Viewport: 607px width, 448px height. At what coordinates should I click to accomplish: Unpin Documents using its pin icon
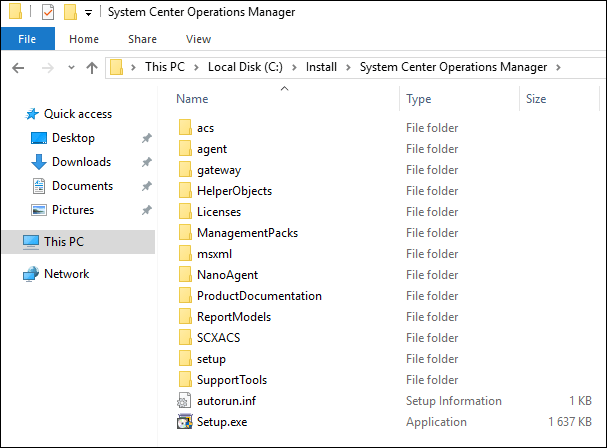click(146, 186)
